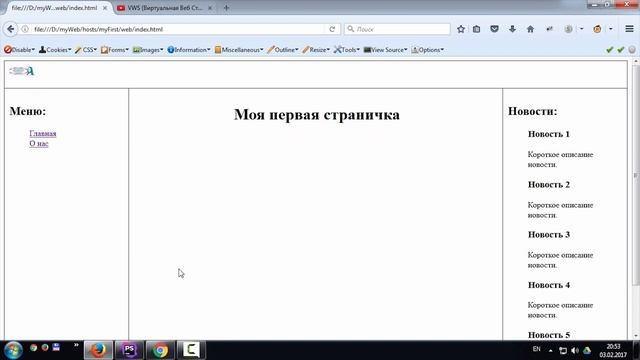Bookmark this page with the star icon
This screenshot has width=640, height=360.
[x=461, y=29]
